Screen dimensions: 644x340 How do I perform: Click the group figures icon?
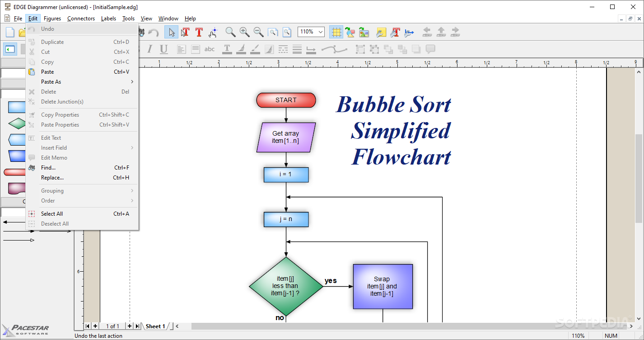coord(360,49)
